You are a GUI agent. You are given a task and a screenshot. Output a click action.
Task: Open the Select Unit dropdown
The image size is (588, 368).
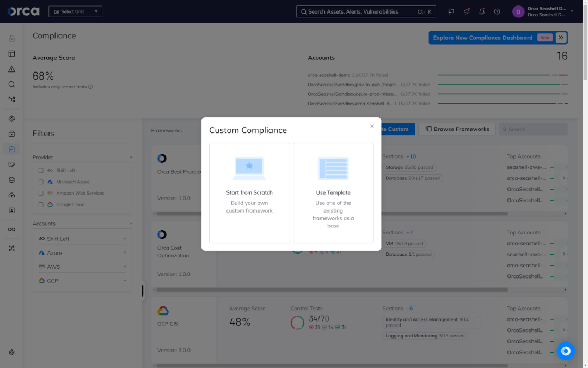pos(75,11)
